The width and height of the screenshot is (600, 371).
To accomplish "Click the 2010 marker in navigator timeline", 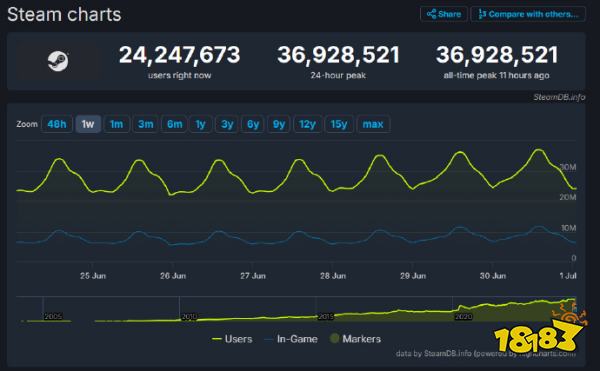I will point(189,317).
